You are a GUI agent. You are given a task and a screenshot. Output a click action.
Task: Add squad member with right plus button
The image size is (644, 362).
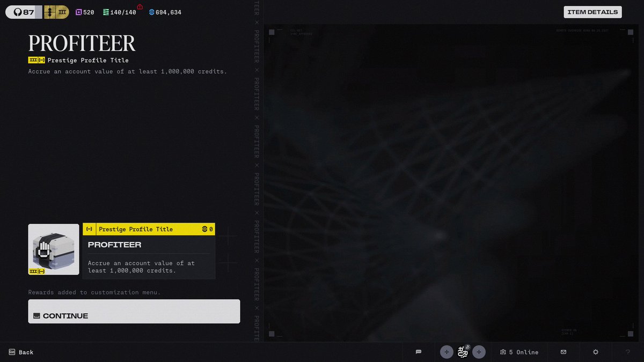479,352
